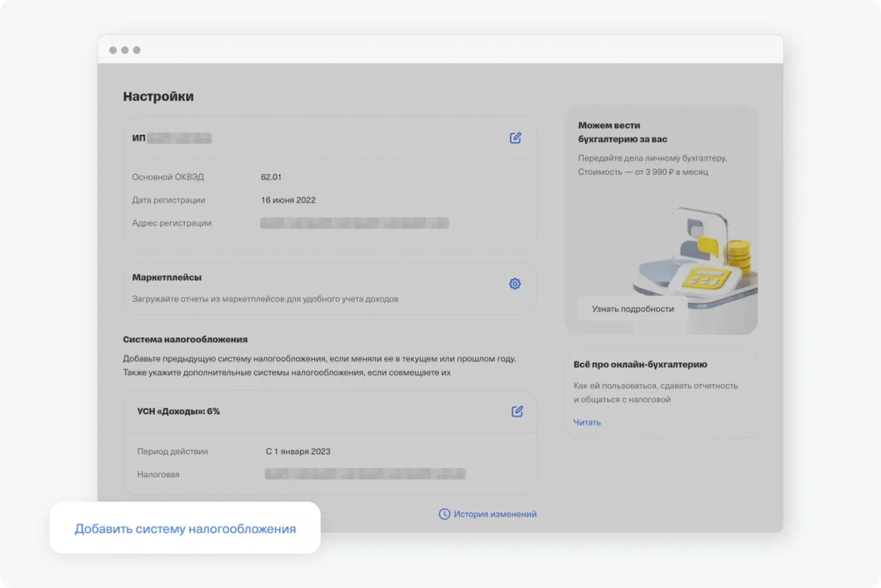The image size is (881, 588).
Task: Click Всё про онлайн-бухгалтерию card title
Action: 640,365
